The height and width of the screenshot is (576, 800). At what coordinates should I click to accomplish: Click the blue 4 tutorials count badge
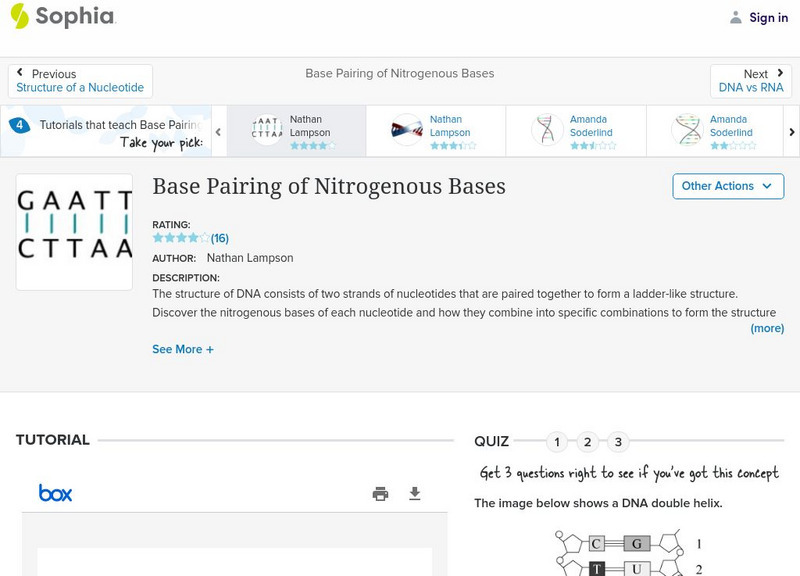pos(19,126)
